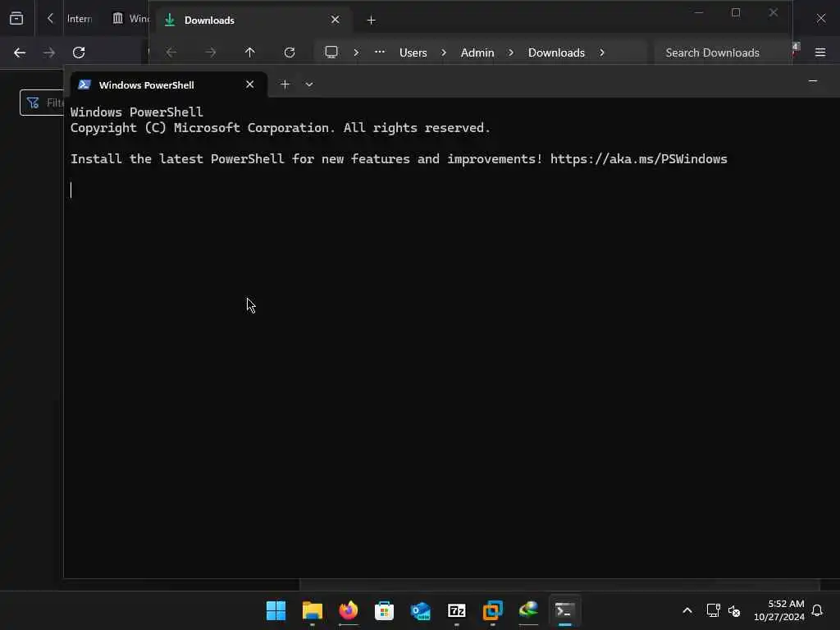
Task: Show hidden breadcrumb folders via ellipsis
Action: [379, 52]
